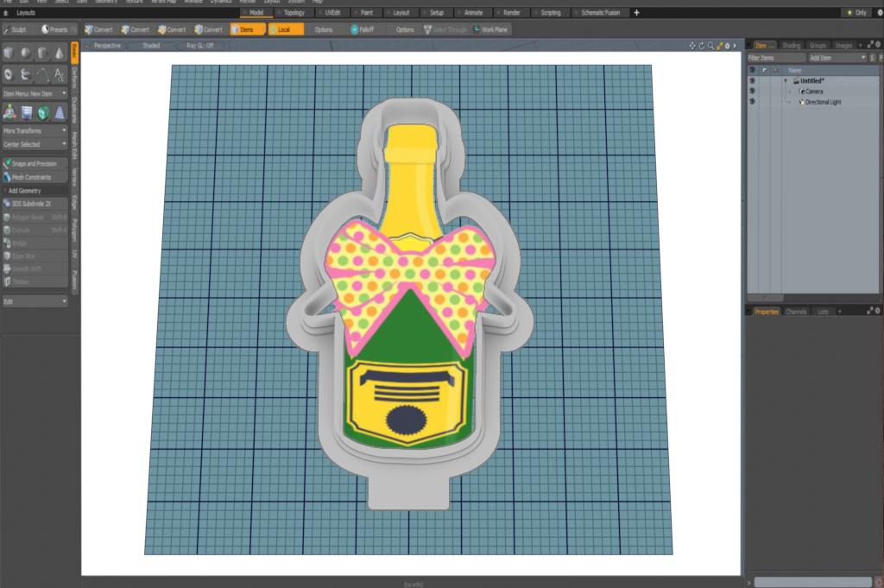Open the Item Menu: New Item dropdown
Viewport: 884px width, 588px height.
pyautogui.click(x=35, y=92)
